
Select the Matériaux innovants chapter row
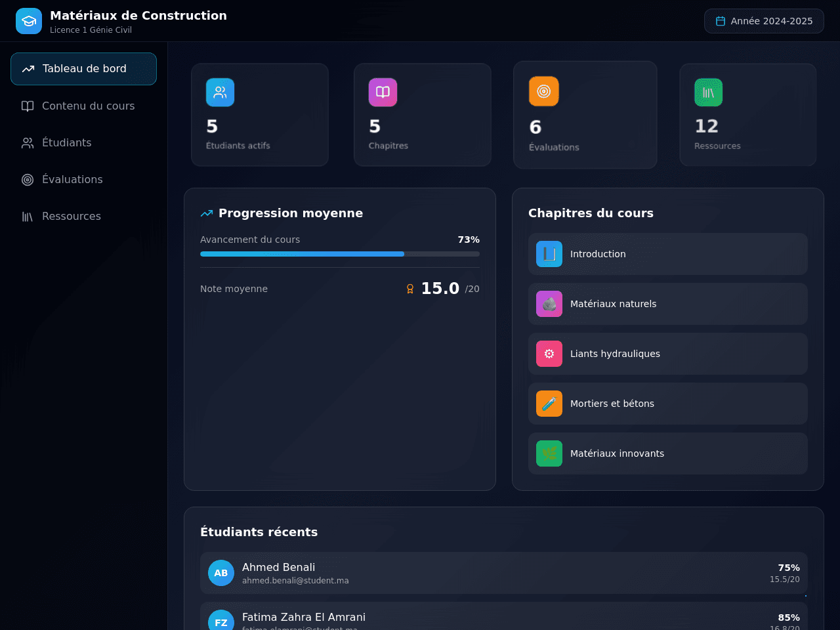[x=668, y=453]
